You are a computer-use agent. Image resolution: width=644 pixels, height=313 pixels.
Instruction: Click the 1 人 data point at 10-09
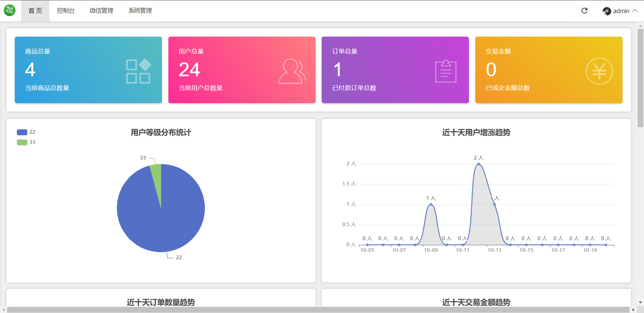[x=431, y=204]
